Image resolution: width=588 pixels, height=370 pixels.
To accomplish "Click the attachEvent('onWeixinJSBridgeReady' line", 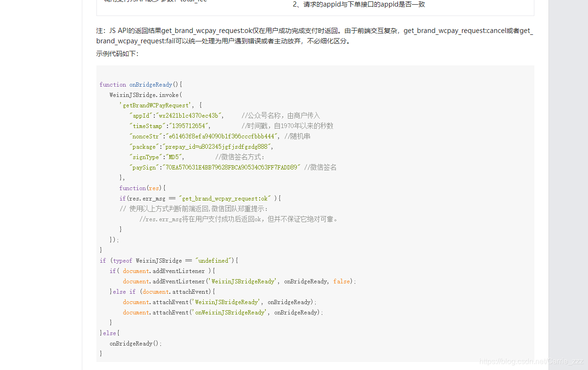I will click(223, 313).
